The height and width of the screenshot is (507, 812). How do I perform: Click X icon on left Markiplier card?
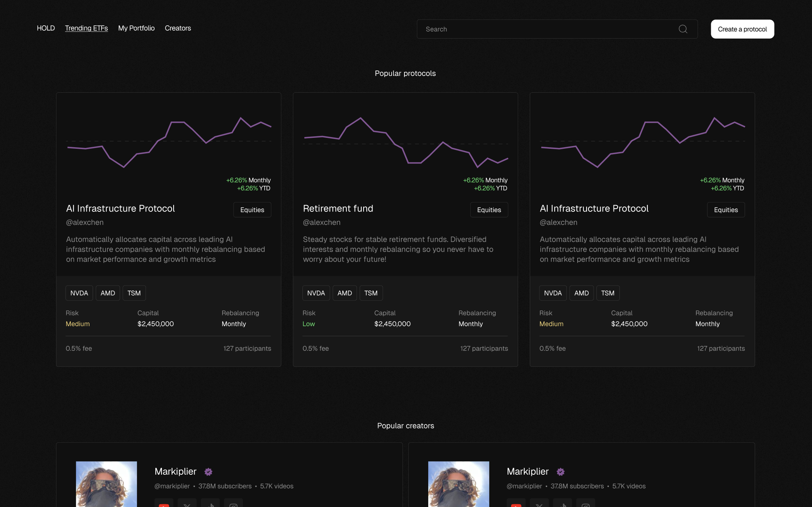tap(187, 504)
